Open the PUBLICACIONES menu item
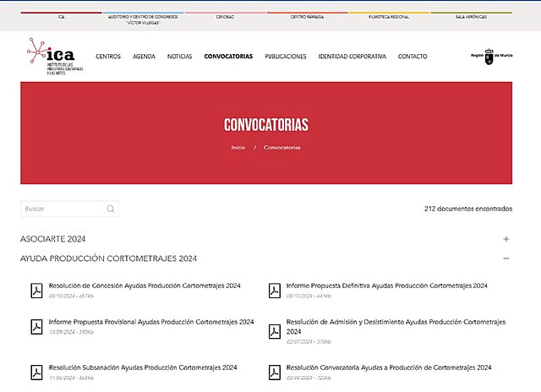Image resolution: width=541 pixels, height=392 pixels. [286, 57]
